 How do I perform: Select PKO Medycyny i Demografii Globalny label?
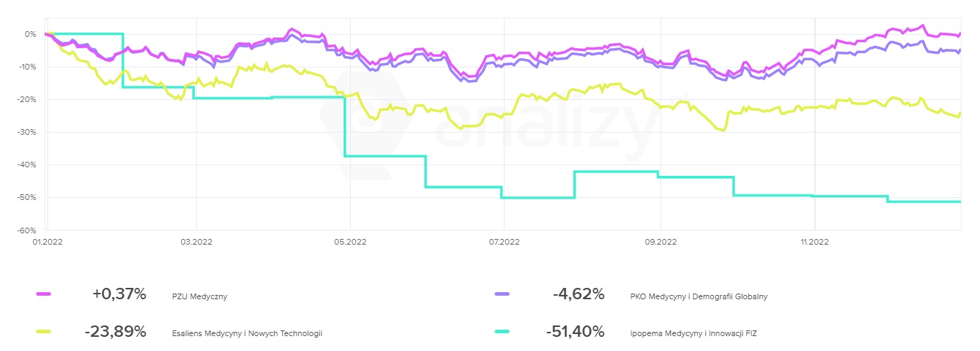698,296
